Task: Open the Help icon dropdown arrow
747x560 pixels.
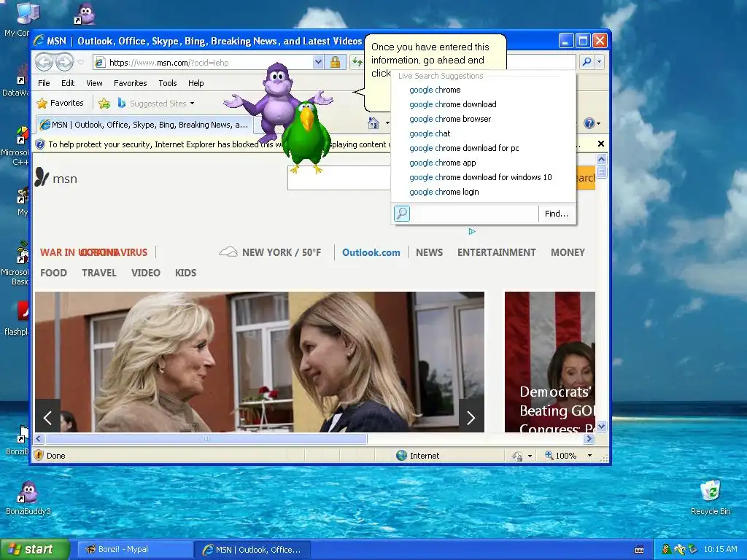Action: click(598, 124)
